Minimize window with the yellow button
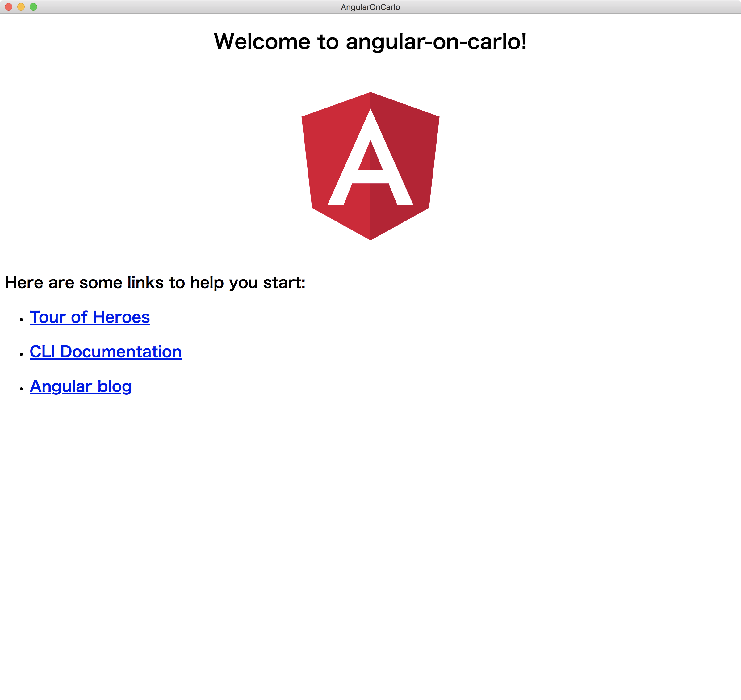Viewport: 741px width, 700px height. (21, 7)
